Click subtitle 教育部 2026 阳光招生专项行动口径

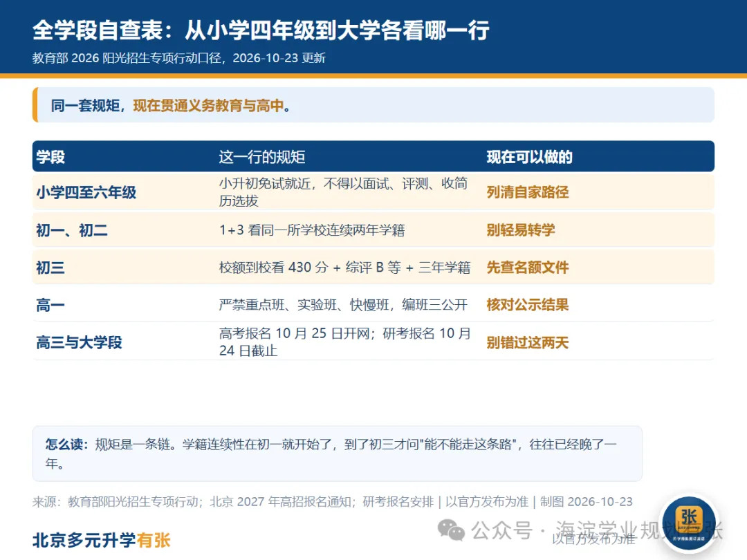(x=127, y=58)
